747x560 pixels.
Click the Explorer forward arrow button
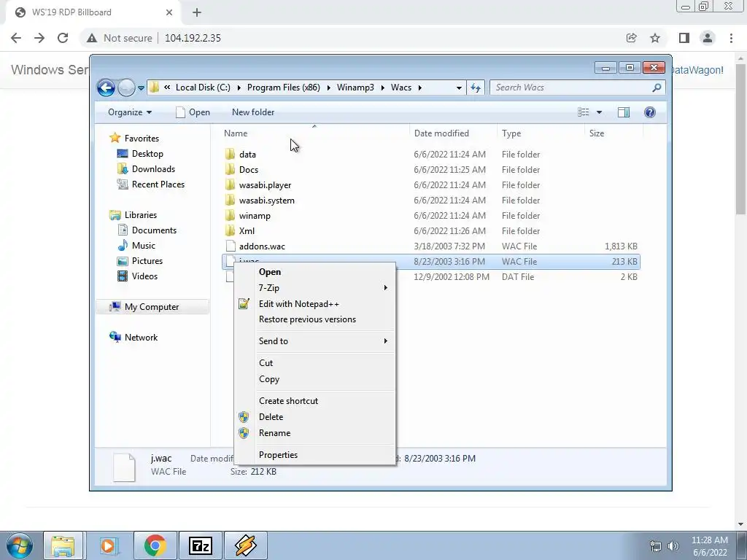(x=126, y=87)
